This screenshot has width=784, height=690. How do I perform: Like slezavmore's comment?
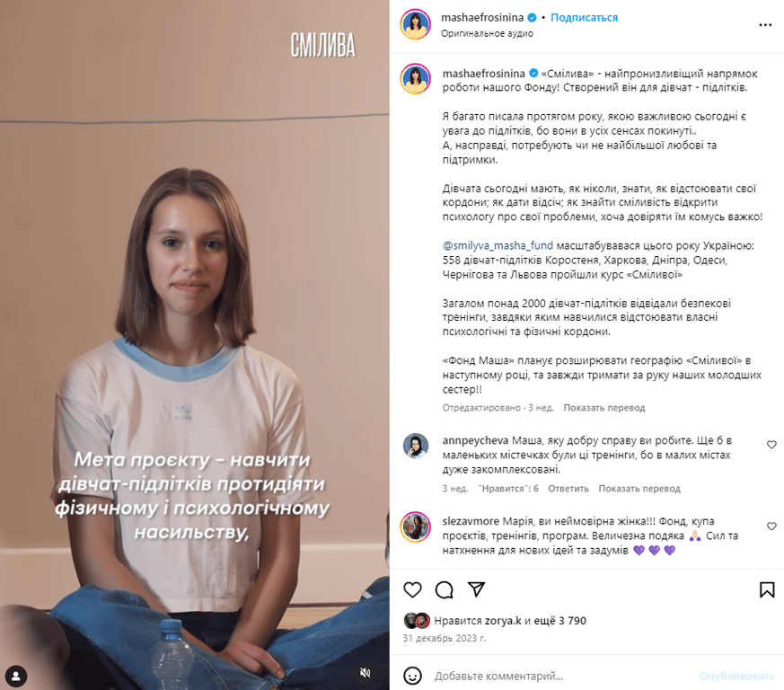[x=771, y=526]
